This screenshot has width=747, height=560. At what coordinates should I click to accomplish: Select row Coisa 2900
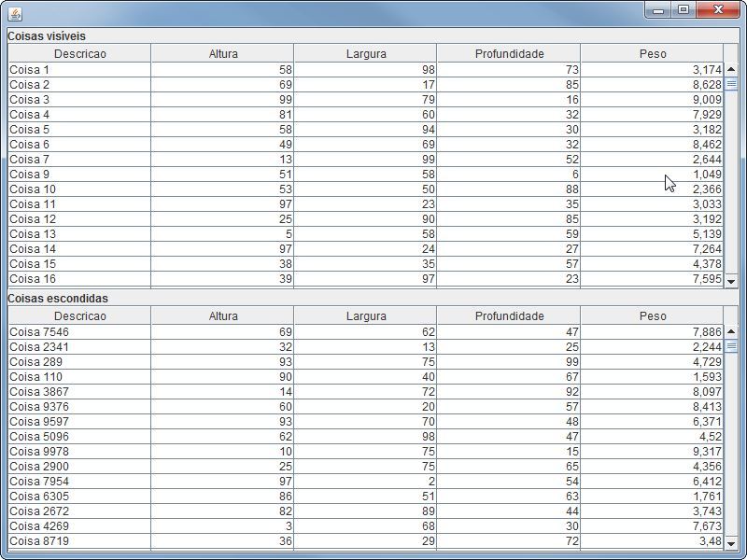pyautogui.click(x=366, y=466)
